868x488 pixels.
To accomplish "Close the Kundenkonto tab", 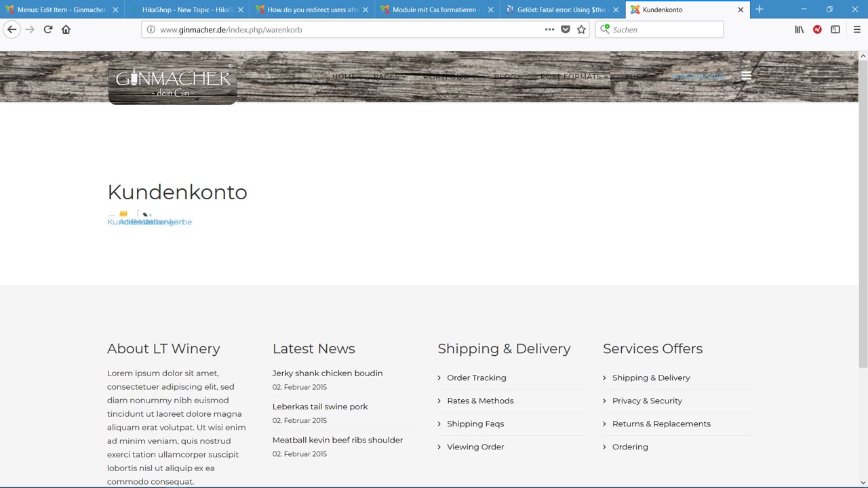I will coord(741,10).
